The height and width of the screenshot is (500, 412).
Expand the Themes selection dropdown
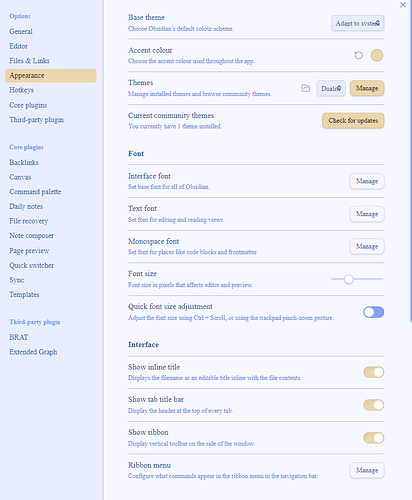331,88
